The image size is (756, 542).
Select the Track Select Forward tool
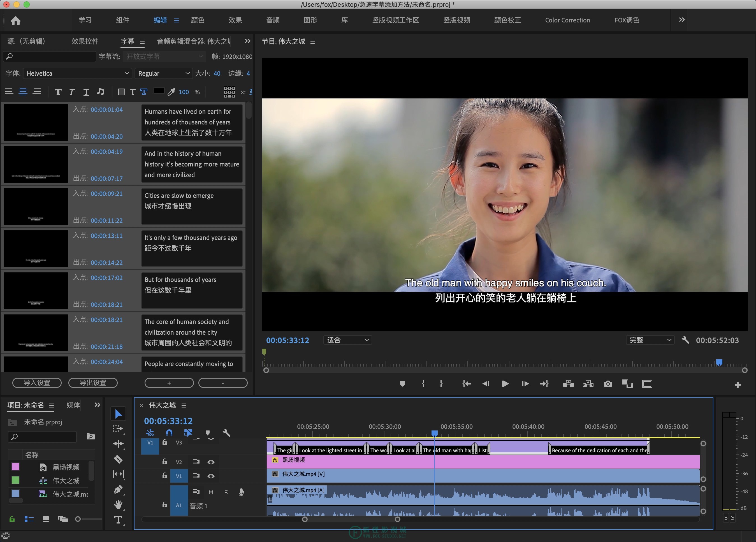click(x=118, y=429)
